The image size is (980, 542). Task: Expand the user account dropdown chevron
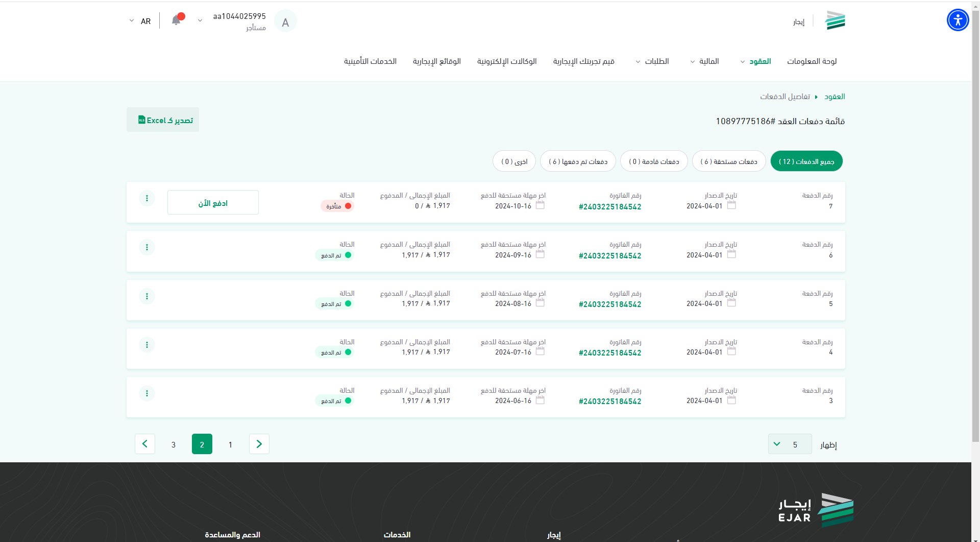(x=200, y=21)
